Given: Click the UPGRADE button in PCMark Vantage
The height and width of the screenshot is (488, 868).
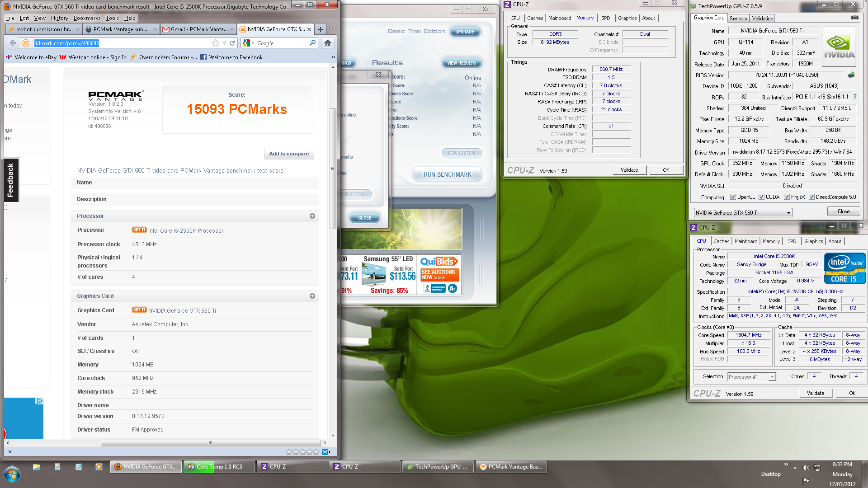Looking at the screenshot, I should coord(464,32).
